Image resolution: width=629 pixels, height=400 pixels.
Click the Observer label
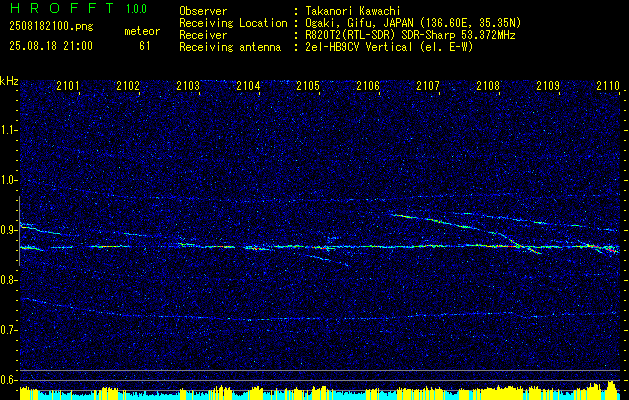203,11
